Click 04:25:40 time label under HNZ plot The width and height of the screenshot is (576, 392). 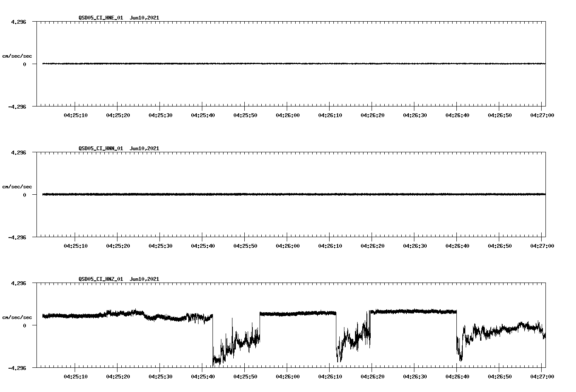tap(203, 376)
